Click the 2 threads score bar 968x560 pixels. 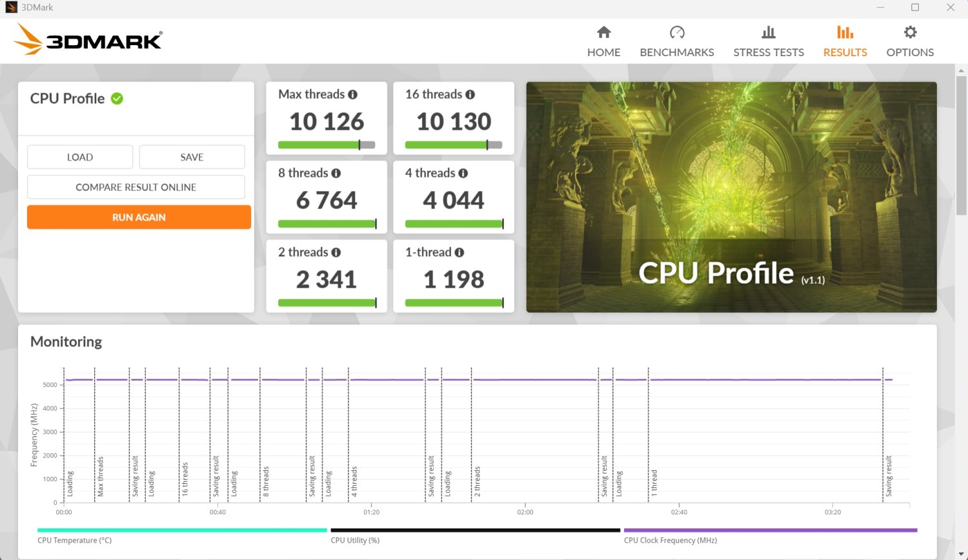pyautogui.click(x=327, y=303)
